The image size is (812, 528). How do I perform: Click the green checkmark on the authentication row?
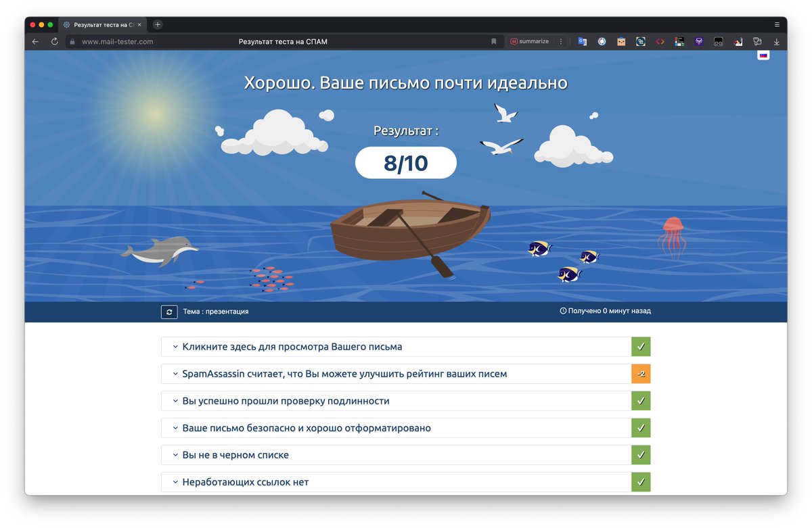[641, 401]
